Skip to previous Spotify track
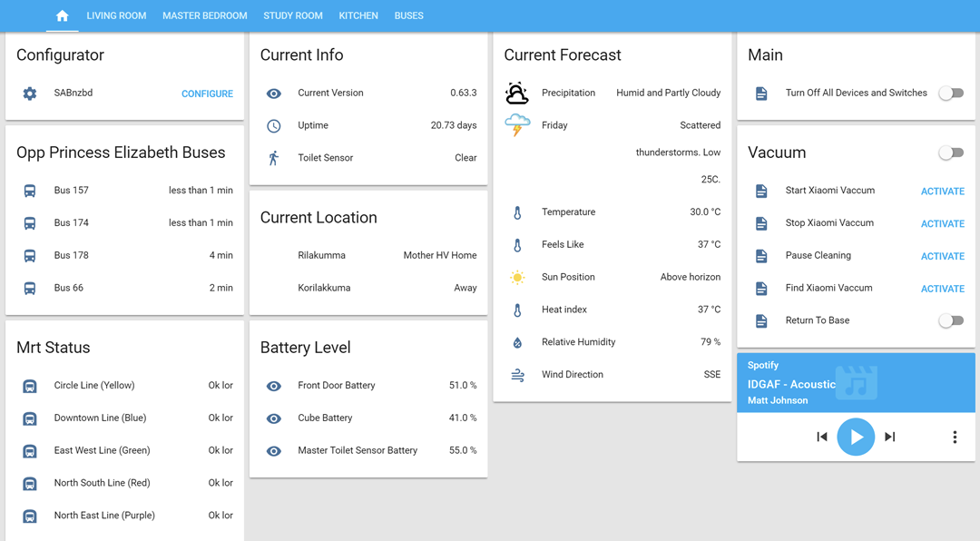This screenshot has width=980, height=541. coord(822,437)
